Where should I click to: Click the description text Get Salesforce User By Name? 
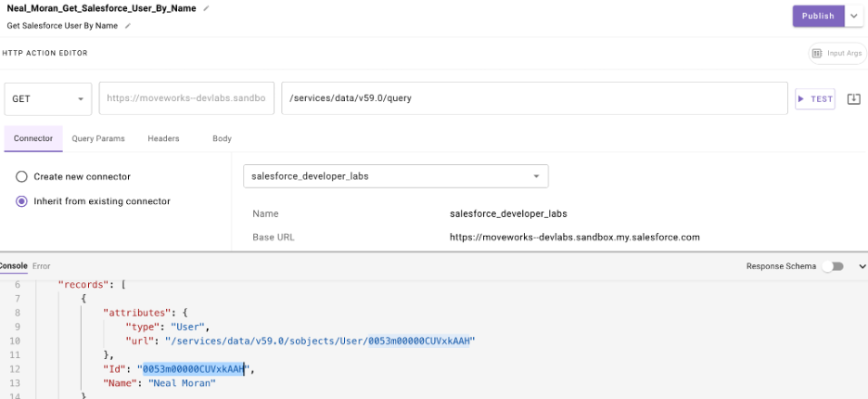[x=62, y=26]
